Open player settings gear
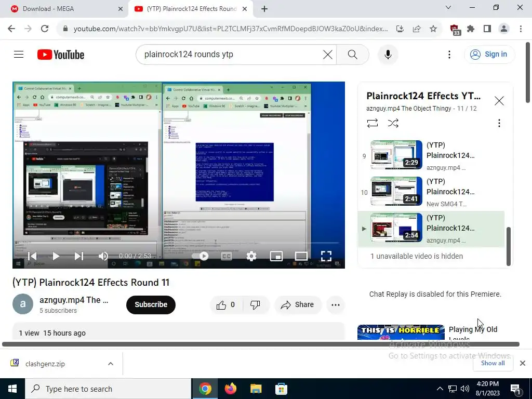 [x=251, y=256]
